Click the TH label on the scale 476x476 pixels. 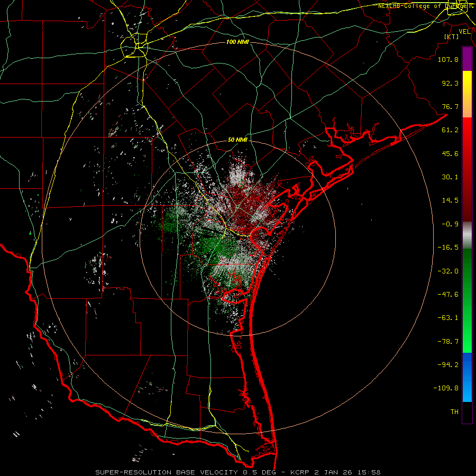[x=454, y=412]
